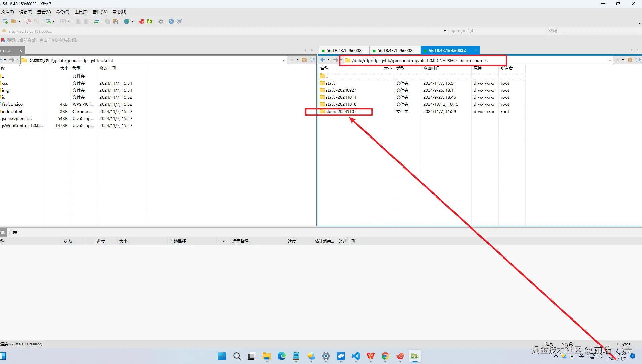
Task: Click the remote pane favorites star icon
Action: pyautogui.click(x=618, y=60)
